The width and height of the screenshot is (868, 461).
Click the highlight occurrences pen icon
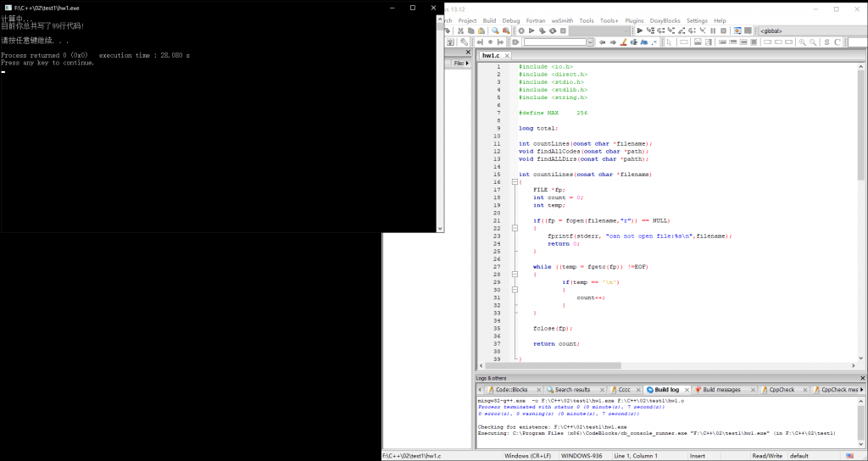coord(623,42)
